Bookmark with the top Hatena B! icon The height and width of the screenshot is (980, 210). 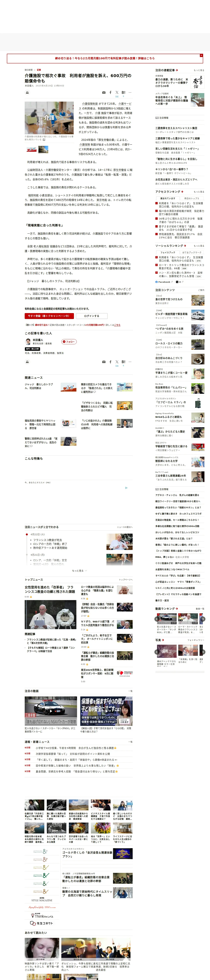(x=123, y=92)
